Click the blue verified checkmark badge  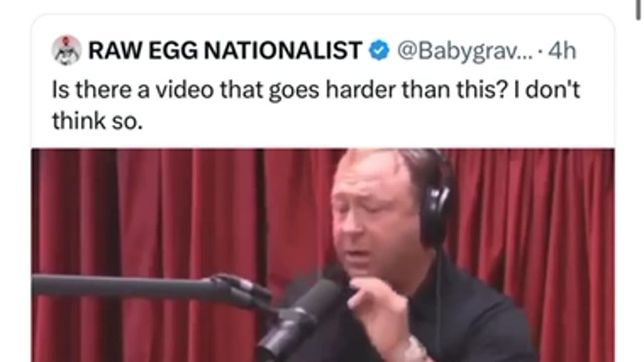(380, 51)
